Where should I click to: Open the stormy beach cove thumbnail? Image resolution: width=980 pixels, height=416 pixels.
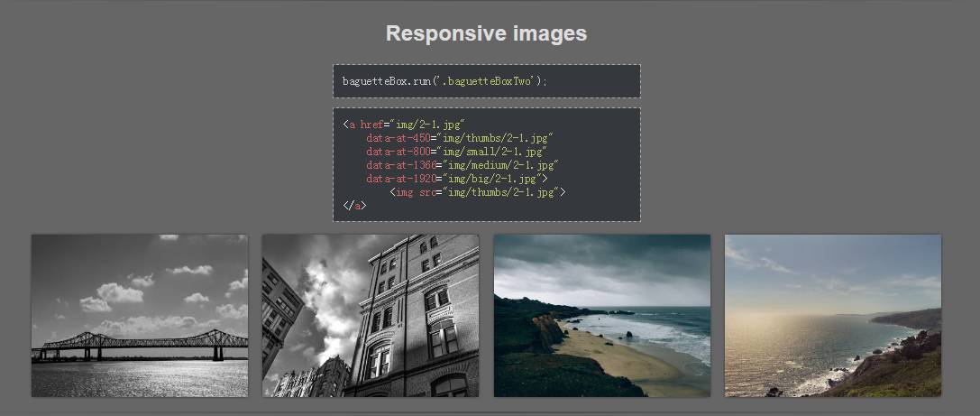point(601,315)
